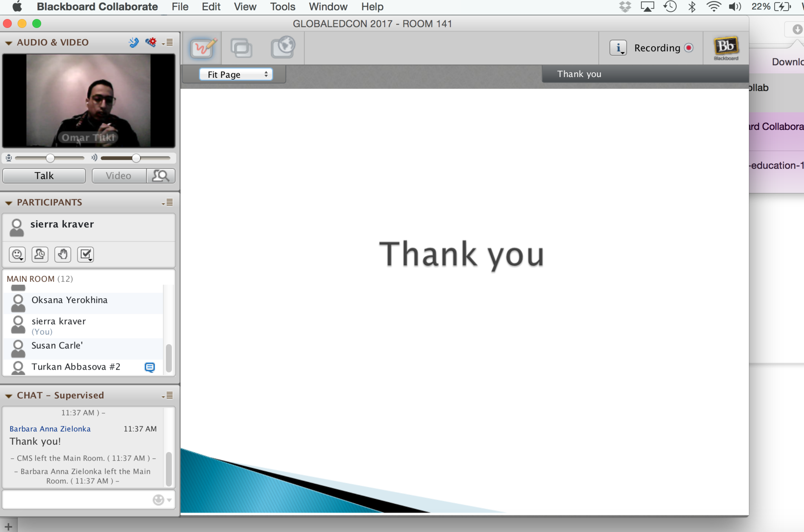Toggle the Video transmit button
Image resolution: width=804 pixels, height=532 pixels.
point(119,176)
